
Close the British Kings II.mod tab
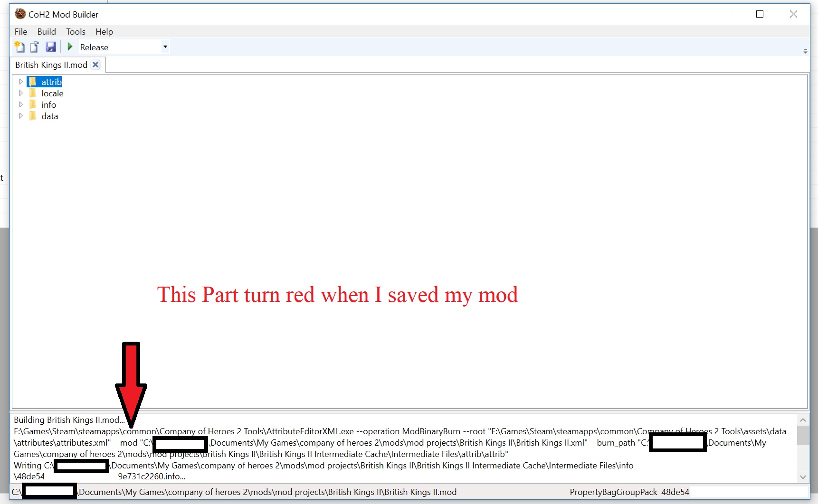tap(95, 65)
